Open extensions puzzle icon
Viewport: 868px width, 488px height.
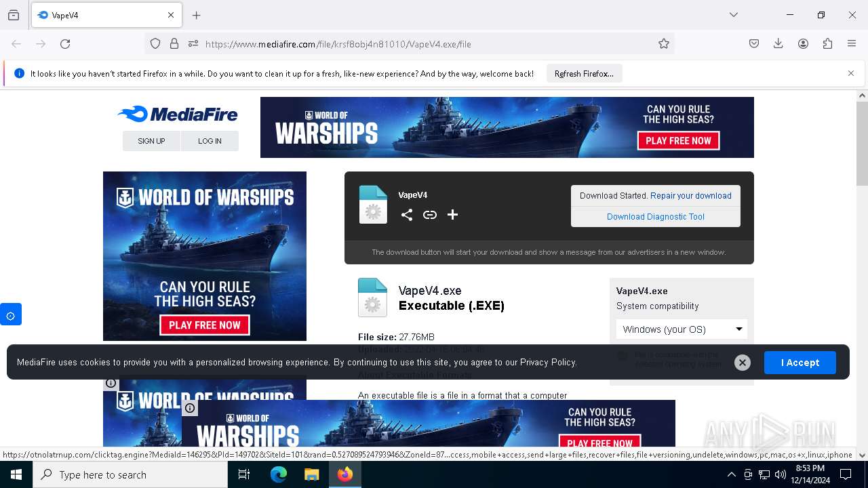coord(827,44)
